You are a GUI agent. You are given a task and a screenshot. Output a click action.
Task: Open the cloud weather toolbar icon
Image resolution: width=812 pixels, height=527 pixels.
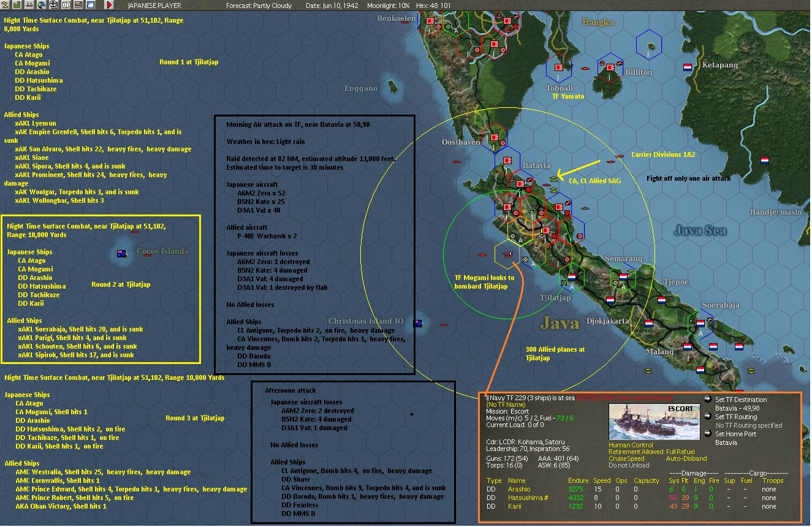(91, 5)
